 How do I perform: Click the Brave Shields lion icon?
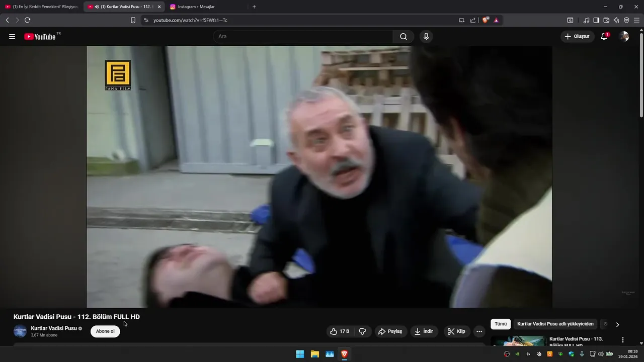485,20
